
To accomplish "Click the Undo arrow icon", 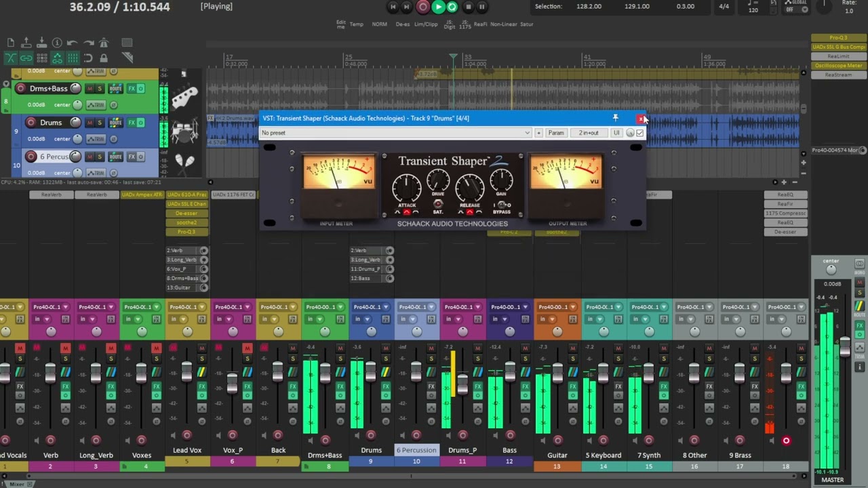I will click(73, 43).
